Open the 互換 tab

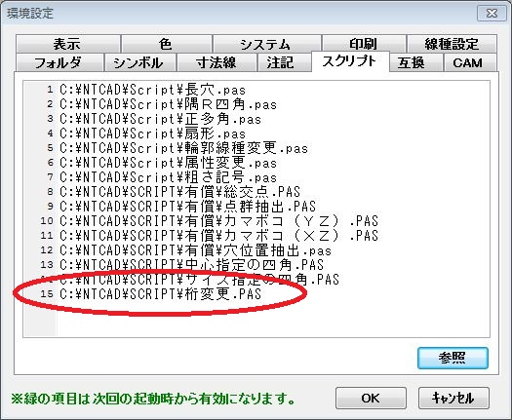point(415,62)
